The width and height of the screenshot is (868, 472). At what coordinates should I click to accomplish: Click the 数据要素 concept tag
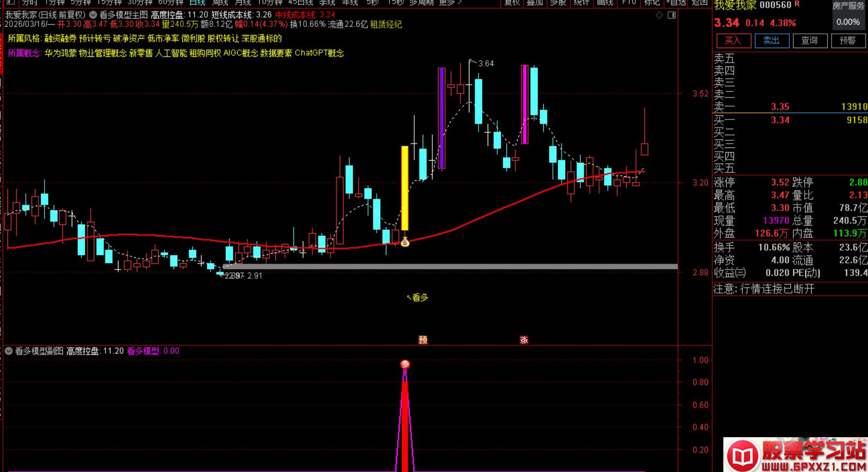(276, 53)
